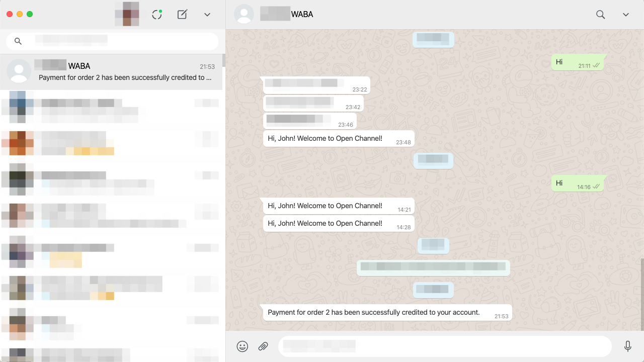Record a voice message with the microphone
The image size is (644, 362).
tap(628, 346)
